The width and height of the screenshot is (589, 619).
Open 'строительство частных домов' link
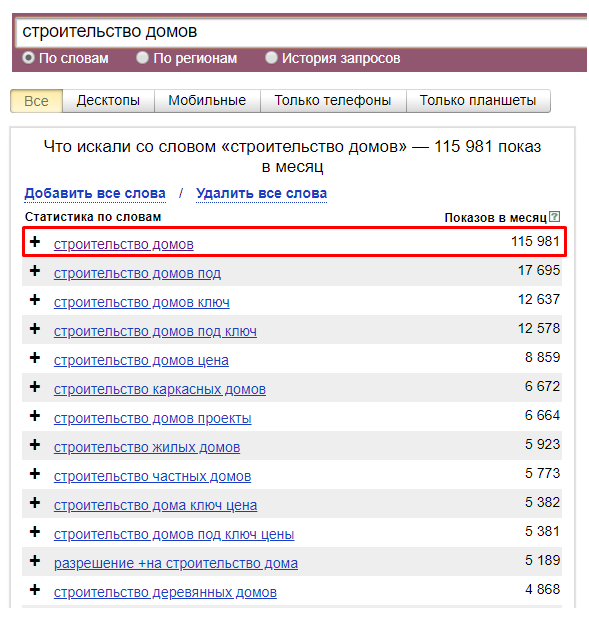tap(152, 476)
